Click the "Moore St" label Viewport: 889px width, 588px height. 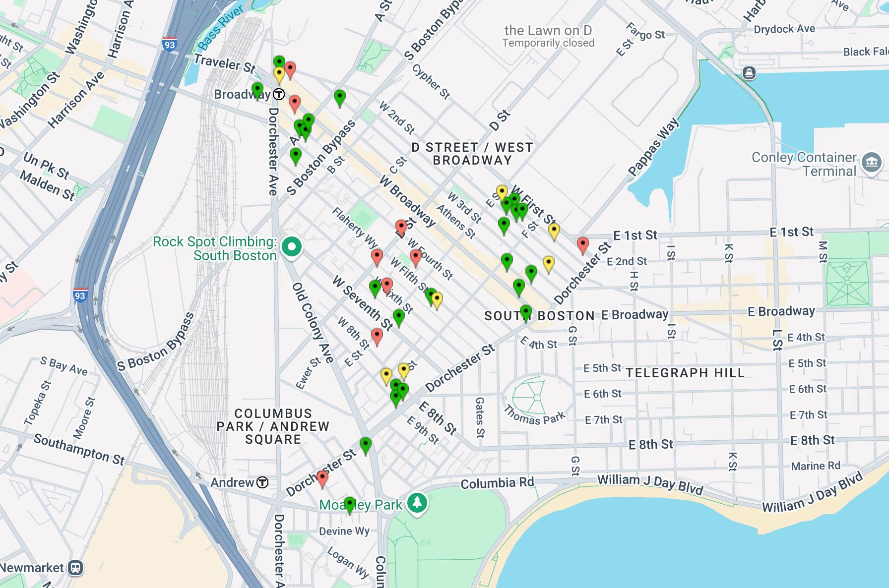coord(84,418)
